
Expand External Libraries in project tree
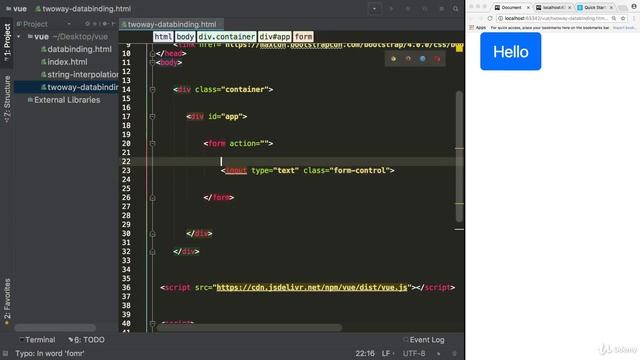point(64,100)
